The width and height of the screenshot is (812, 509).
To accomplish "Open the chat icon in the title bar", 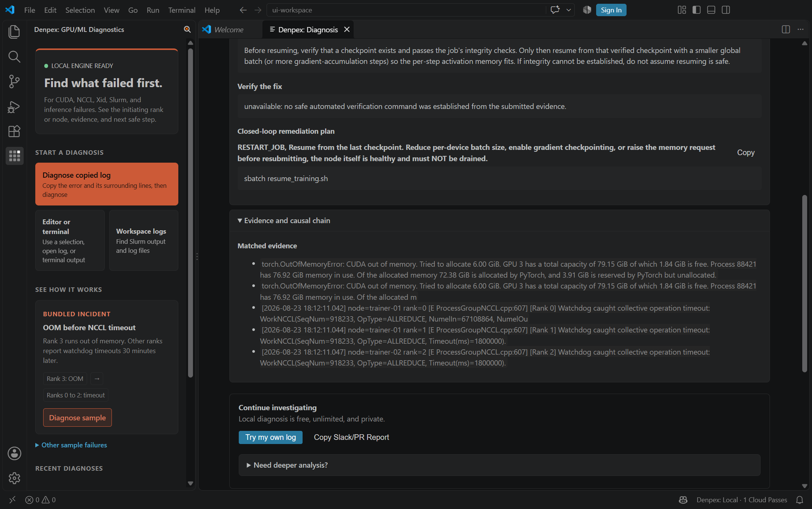I will point(555,10).
